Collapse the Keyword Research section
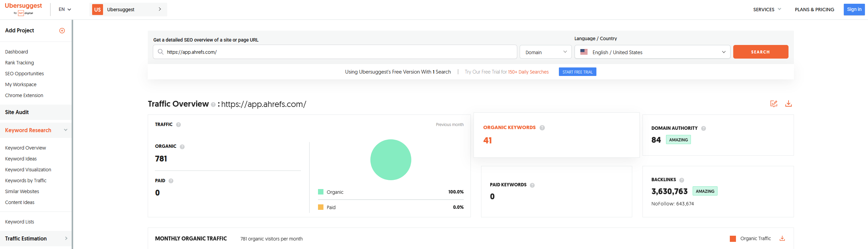The image size is (868, 249). (36, 130)
